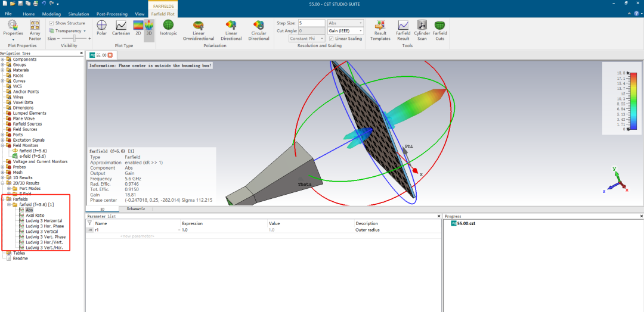
Task: Select Ludwig 3 Vertical result
Action: pyautogui.click(x=42, y=232)
